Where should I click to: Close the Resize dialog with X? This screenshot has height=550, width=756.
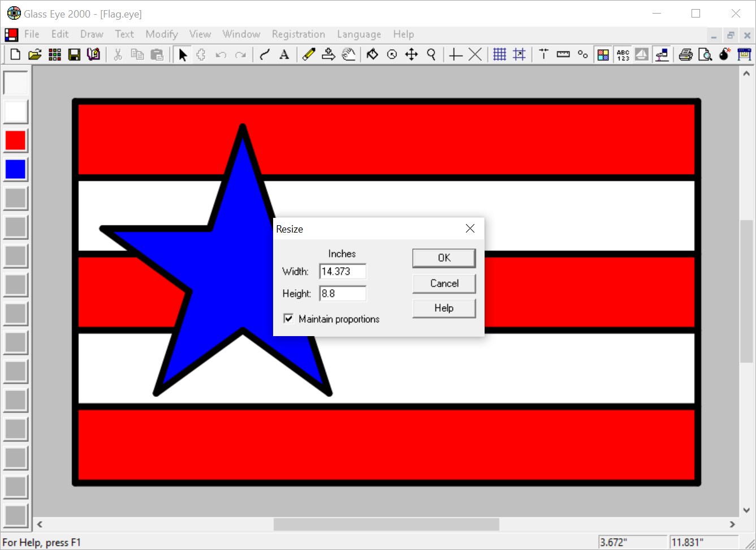470,228
